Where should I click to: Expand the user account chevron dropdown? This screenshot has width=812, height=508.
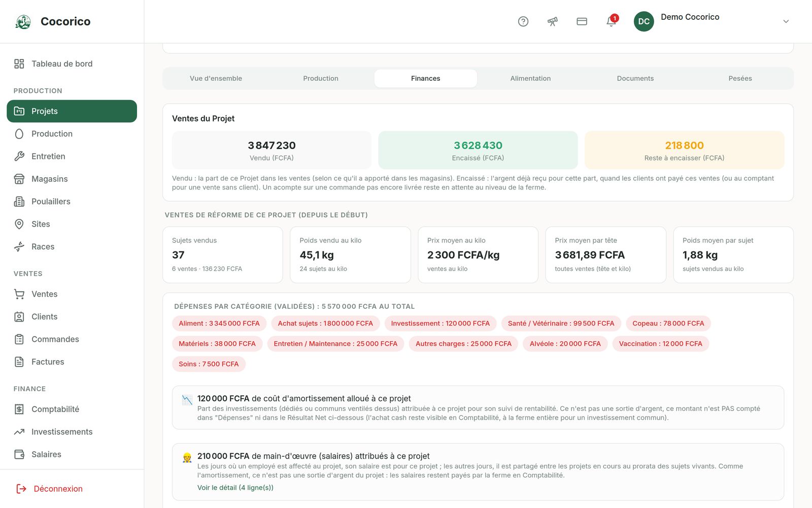(x=786, y=21)
